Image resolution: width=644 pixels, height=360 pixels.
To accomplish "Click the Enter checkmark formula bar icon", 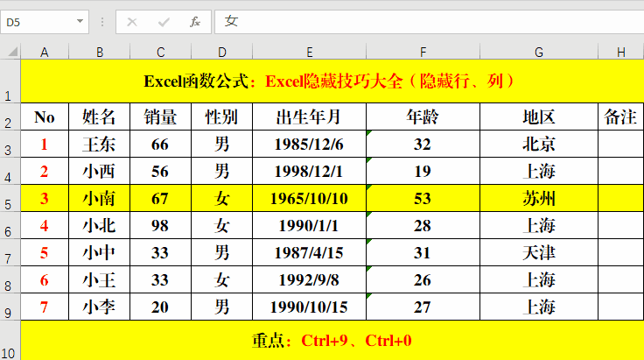I will coord(164,22).
